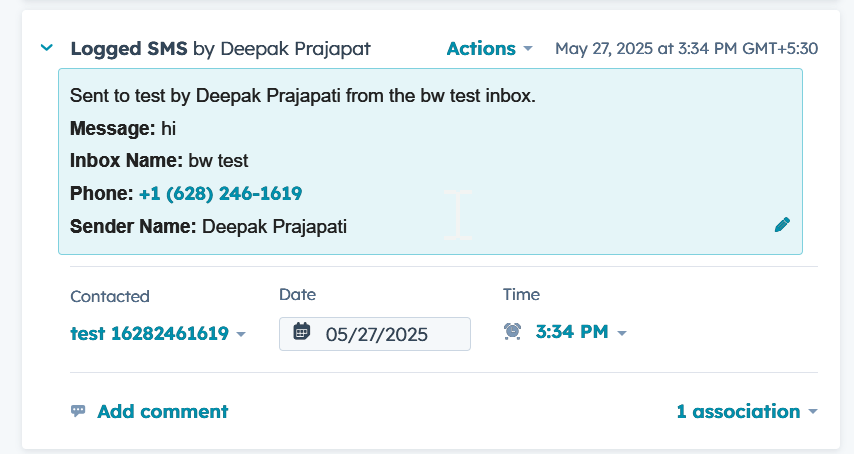Open the Actions dropdown menu
Viewport: 854px width, 454px height.
pyautogui.click(x=489, y=48)
